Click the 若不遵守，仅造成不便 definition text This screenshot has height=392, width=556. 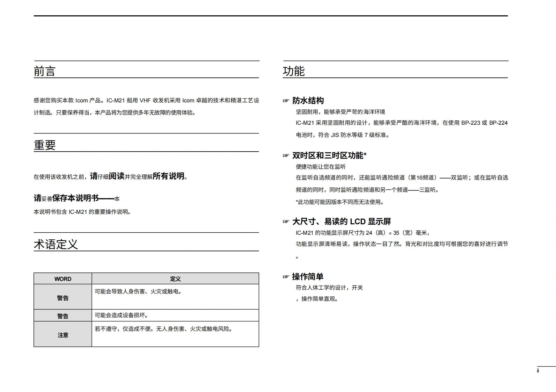164,329
